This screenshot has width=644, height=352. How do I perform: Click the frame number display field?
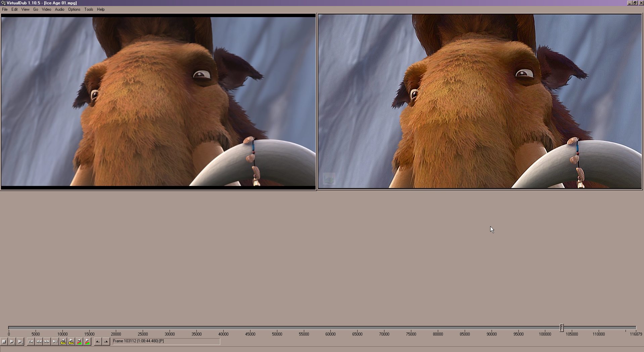click(166, 341)
